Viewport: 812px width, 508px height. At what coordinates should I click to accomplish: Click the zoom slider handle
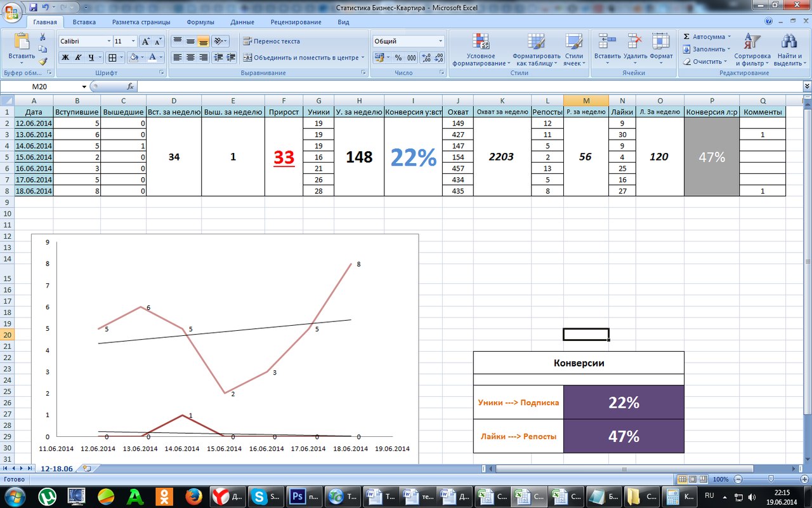771,479
